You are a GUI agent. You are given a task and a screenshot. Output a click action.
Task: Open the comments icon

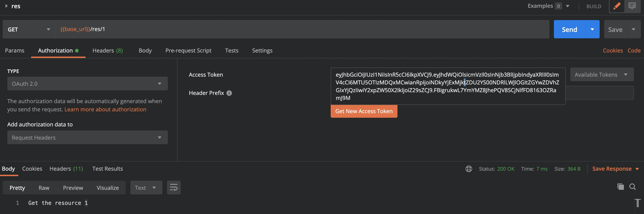[x=632, y=6]
